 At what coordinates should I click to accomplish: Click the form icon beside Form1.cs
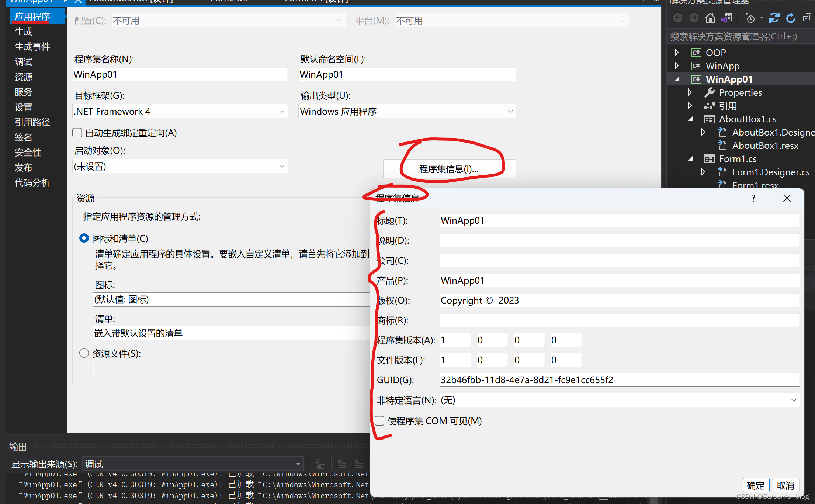(x=709, y=159)
